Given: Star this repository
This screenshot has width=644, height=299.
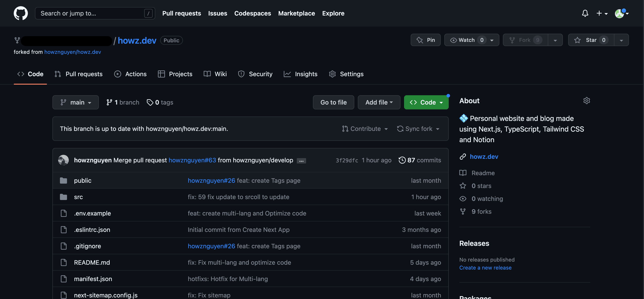Looking at the screenshot, I should (591, 40).
